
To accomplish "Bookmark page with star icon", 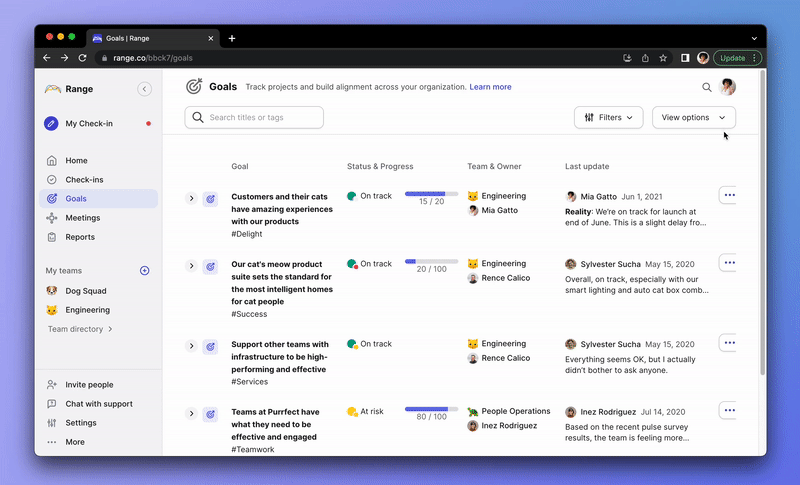I will tap(663, 58).
